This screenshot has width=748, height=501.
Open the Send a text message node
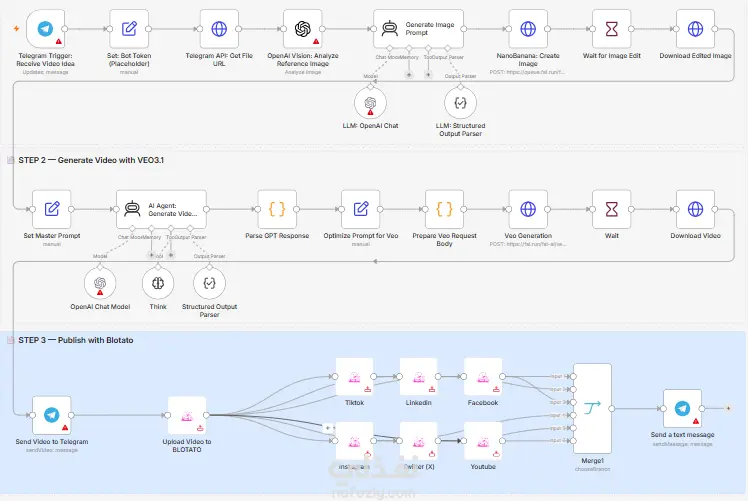pyautogui.click(x=683, y=408)
